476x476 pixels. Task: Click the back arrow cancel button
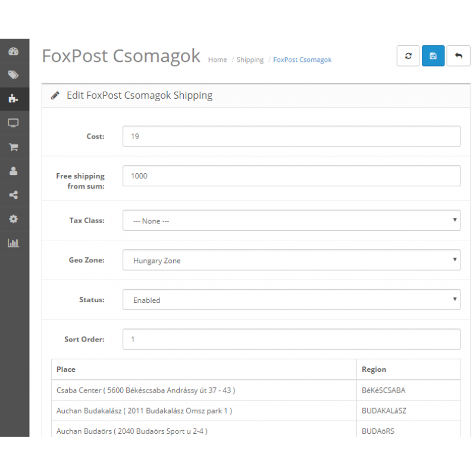click(x=458, y=56)
